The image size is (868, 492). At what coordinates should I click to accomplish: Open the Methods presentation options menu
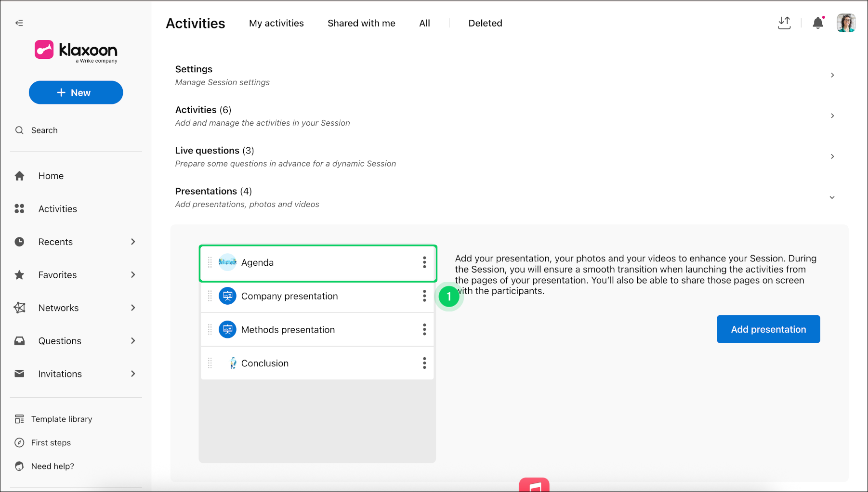click(424, 330)
